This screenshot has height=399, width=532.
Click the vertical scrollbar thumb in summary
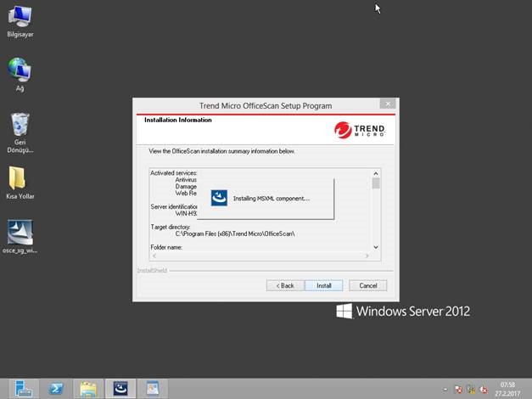pos(376,183)
